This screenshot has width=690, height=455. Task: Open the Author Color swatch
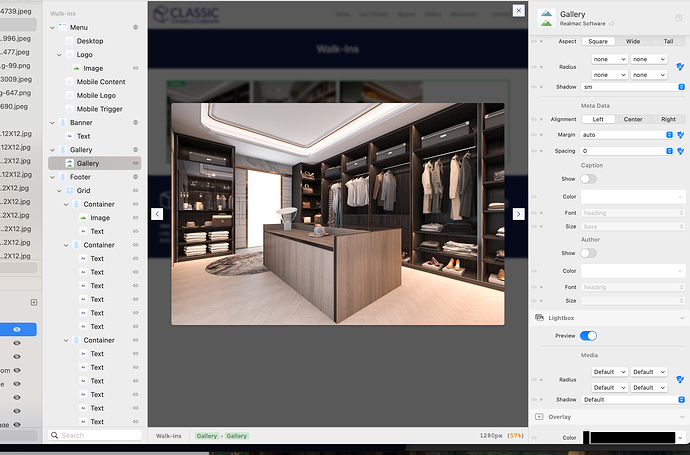pyautogui.click(x=633, y=271)
